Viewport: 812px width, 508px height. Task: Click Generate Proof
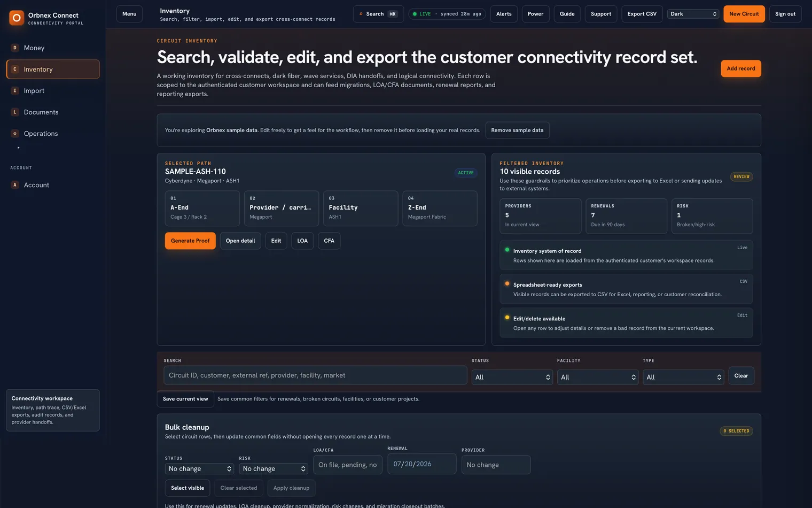[x=190, y=241]
